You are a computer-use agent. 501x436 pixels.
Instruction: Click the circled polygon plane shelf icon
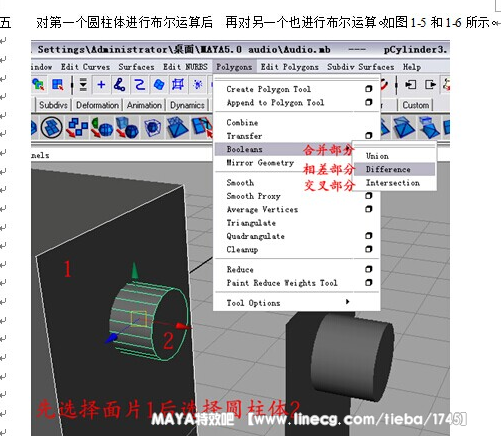(51, 127)
